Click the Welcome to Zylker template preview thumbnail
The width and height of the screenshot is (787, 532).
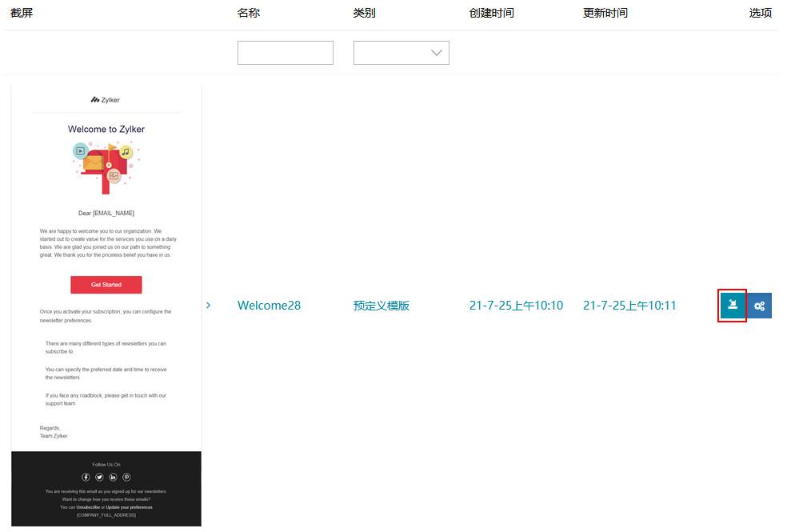coord(106,306)
